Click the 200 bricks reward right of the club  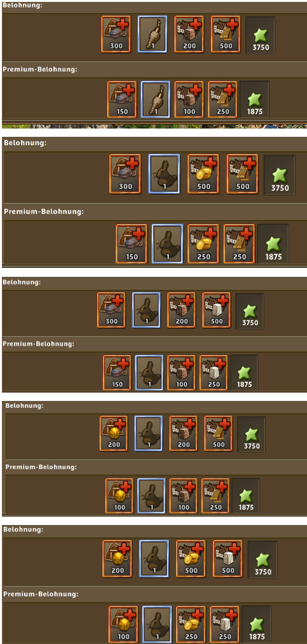click(189, 34)
